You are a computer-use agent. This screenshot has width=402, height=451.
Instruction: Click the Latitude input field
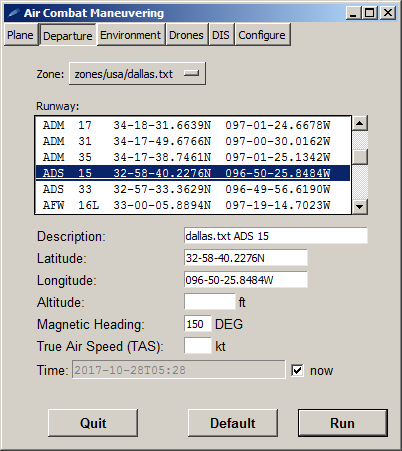point(246,258)
